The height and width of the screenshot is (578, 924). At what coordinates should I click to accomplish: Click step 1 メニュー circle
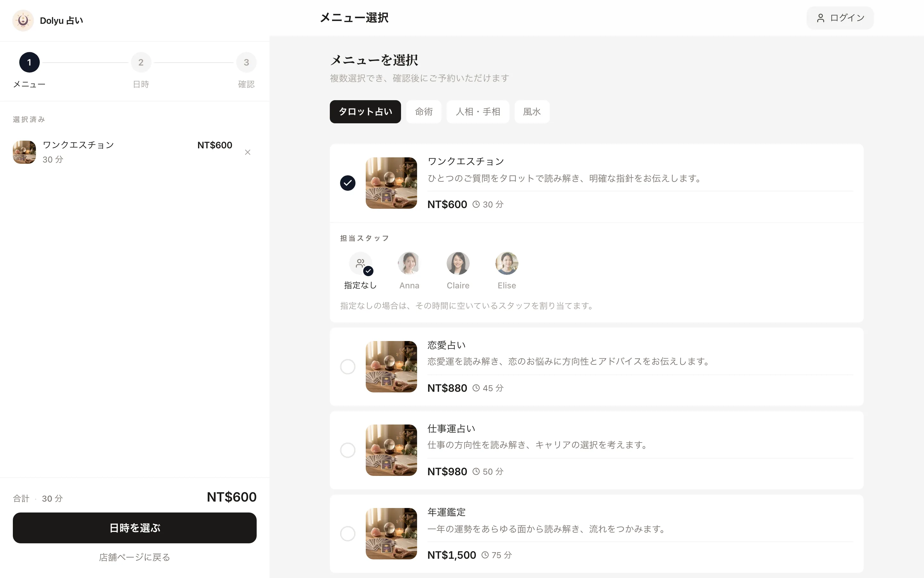click(30, 62)
